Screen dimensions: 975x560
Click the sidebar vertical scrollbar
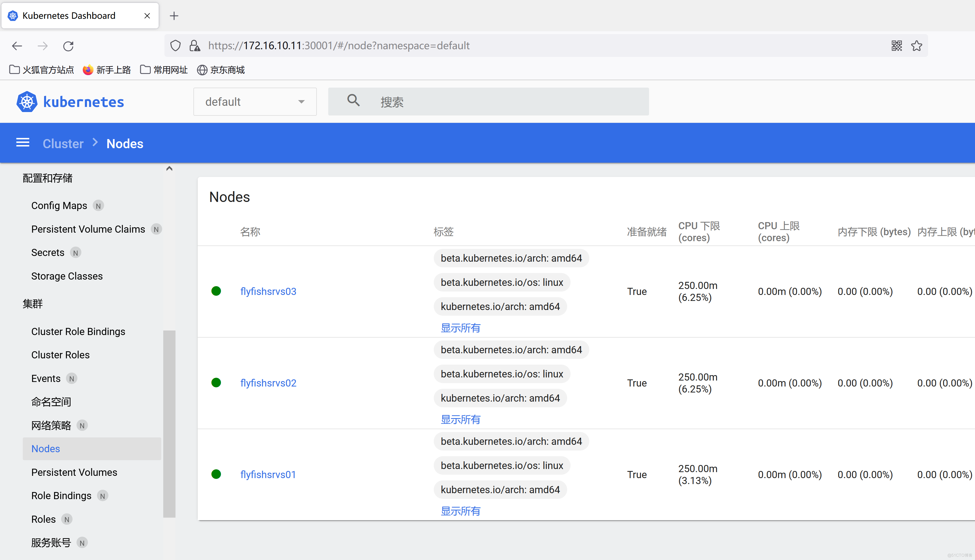click(x=169, y=424)
